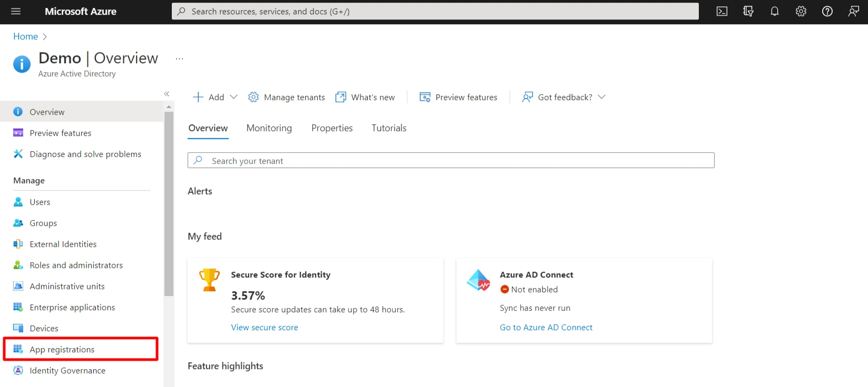Click the Enterprise applications icon
868x387 pixels.
[18, 307]
